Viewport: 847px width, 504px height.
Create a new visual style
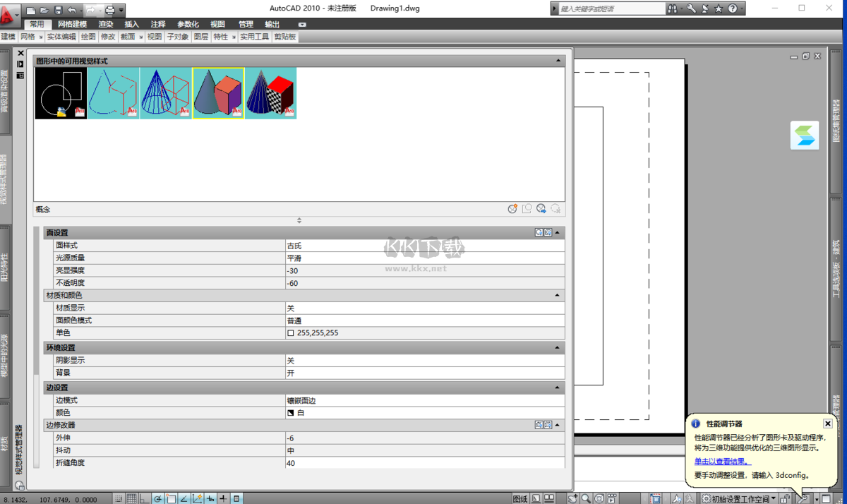pos(513,208)
